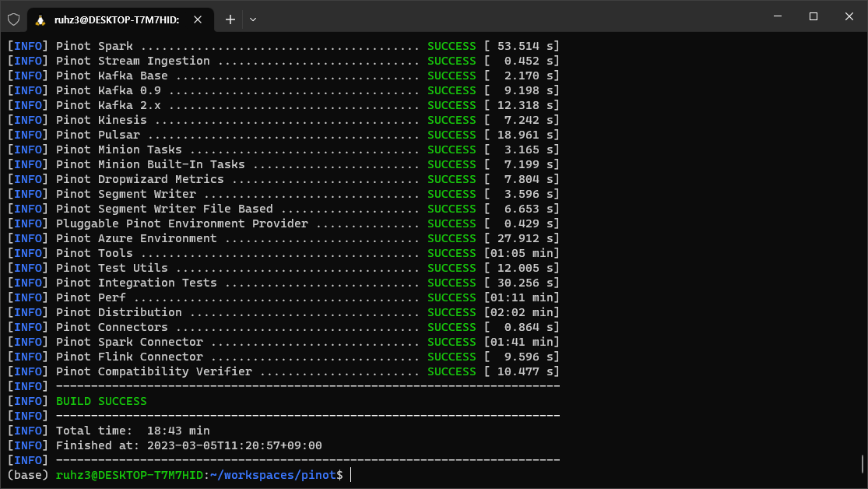Maximize the terminal window
The width and height of the screenshot is (868, 489).
point(814,16)
